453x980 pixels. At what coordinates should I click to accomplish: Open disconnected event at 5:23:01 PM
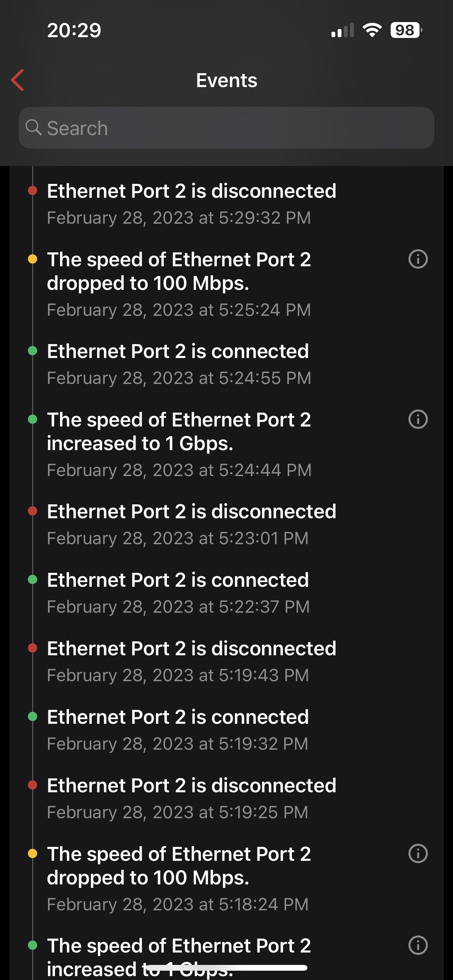[192, 524]
